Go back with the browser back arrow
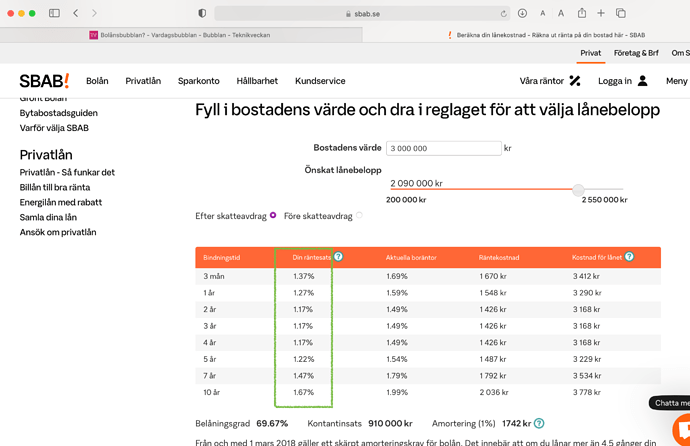690x446 pixels. 76,13
